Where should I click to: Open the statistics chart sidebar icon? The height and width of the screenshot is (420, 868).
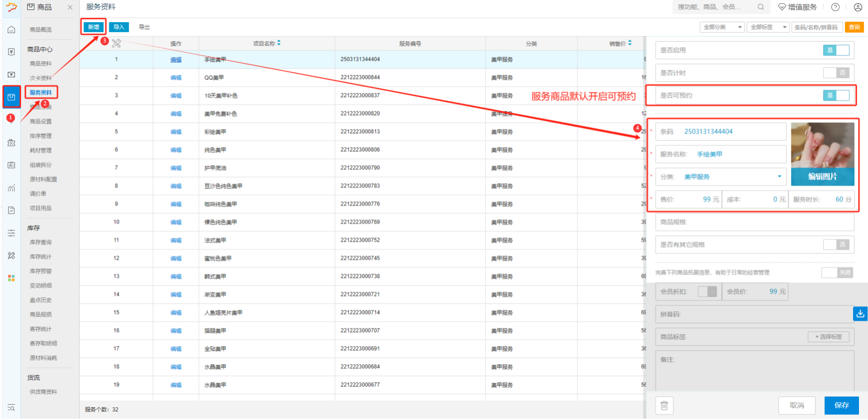11,188
